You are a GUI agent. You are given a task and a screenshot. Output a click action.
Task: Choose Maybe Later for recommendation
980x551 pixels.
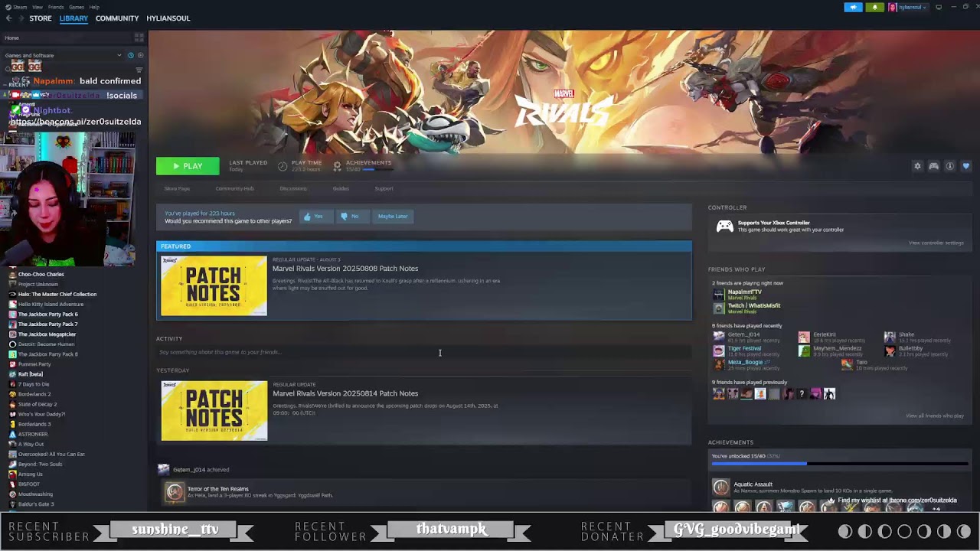392,217
